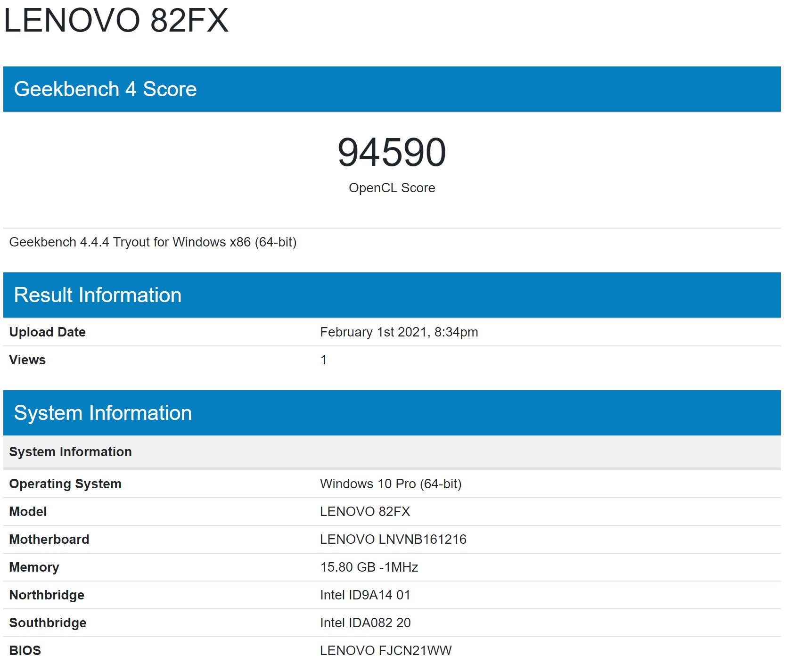Select the LENOVO 82FX model value
The image size is (787, 672).
coord(365,511)
